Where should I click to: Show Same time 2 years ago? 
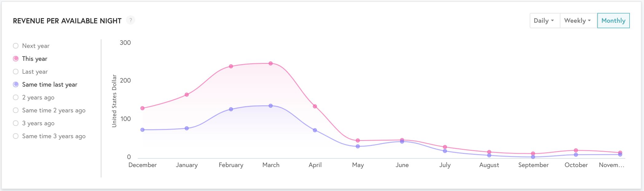coord(16,110)
